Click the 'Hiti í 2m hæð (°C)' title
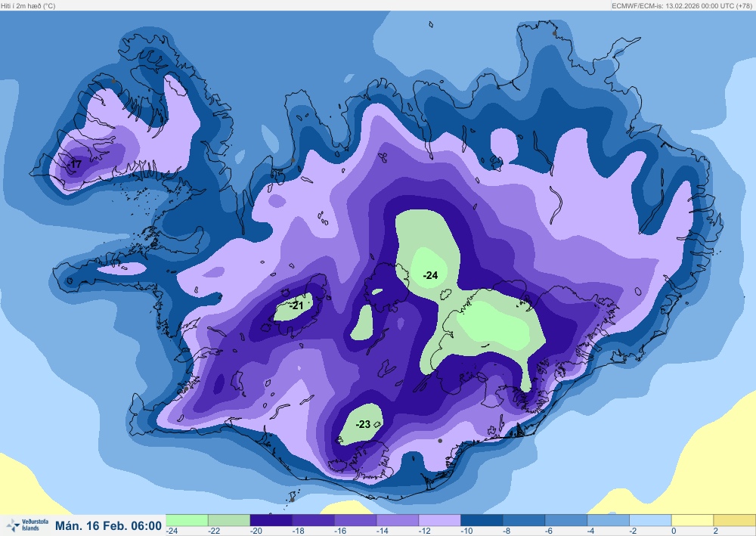This screenshot has width=756, height=536. coord(28,6)
